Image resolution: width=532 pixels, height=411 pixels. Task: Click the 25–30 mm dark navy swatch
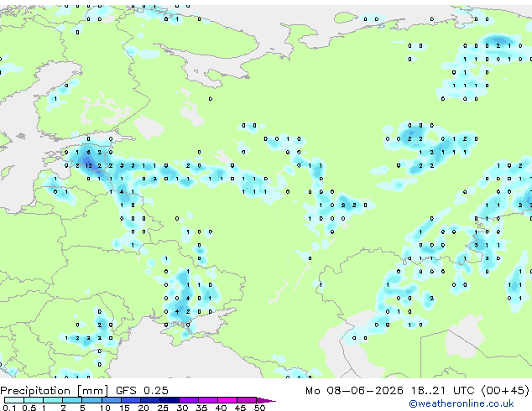coord(169,400)
